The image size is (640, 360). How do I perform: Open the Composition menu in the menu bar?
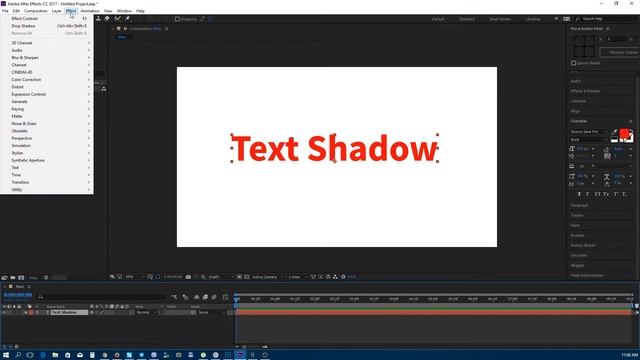coord(36,11)
